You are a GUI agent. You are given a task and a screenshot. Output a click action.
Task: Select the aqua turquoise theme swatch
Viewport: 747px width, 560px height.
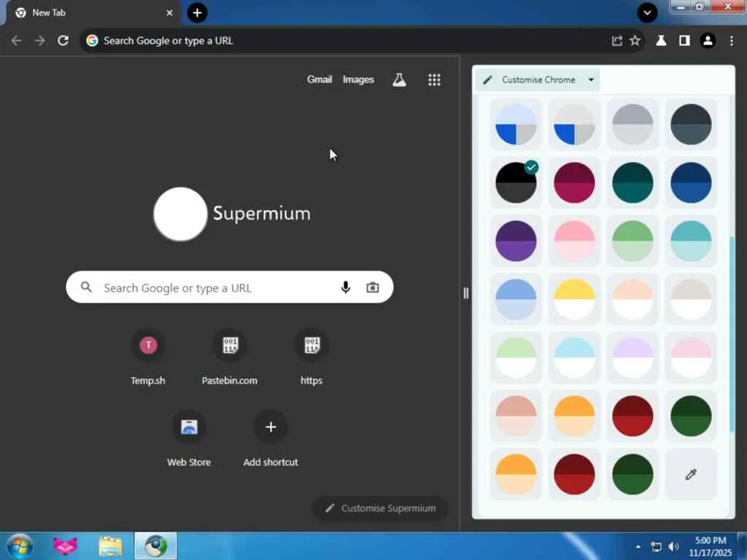pos(691,241)
